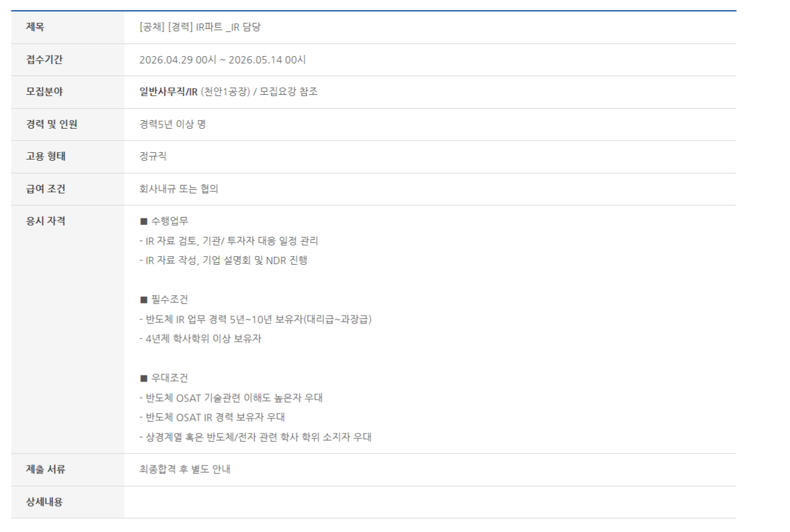The height and width of the screenshot is (532, 790).
Task: Click the 급여 조건 label
Action: [46, 189]
